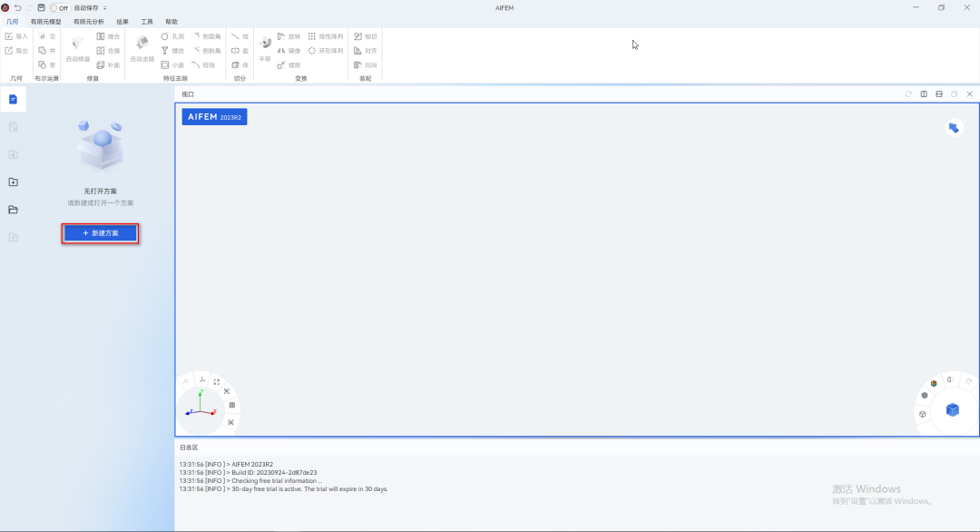Screen dimensions: 980x532
Task: Choose the 补面 patch face tool
Action: click(108, 65)
